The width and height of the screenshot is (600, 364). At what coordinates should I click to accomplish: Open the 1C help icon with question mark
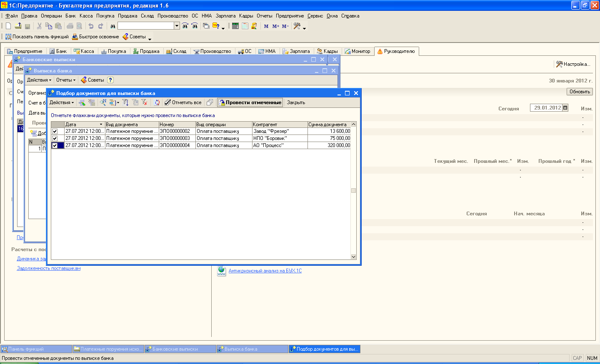click(216, 26)
